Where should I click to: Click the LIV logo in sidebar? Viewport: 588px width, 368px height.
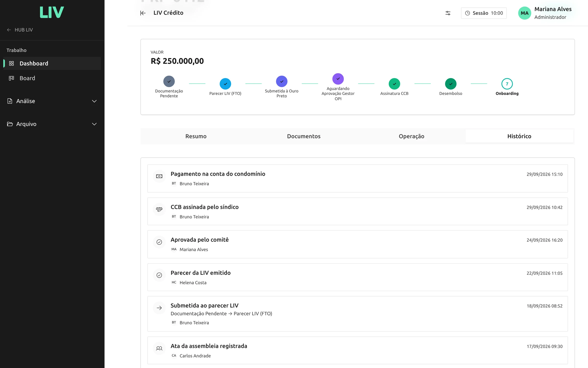(x=52, y=12)
